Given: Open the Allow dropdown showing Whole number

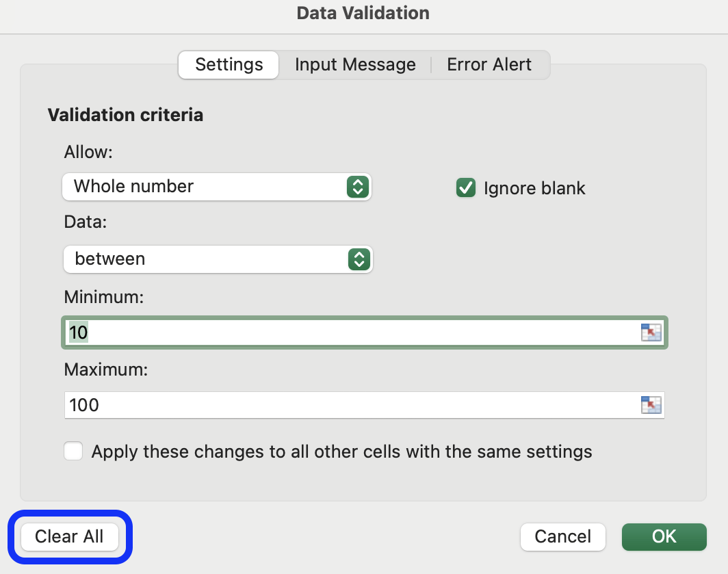Looking at the screenshot, I should point(217,187).
